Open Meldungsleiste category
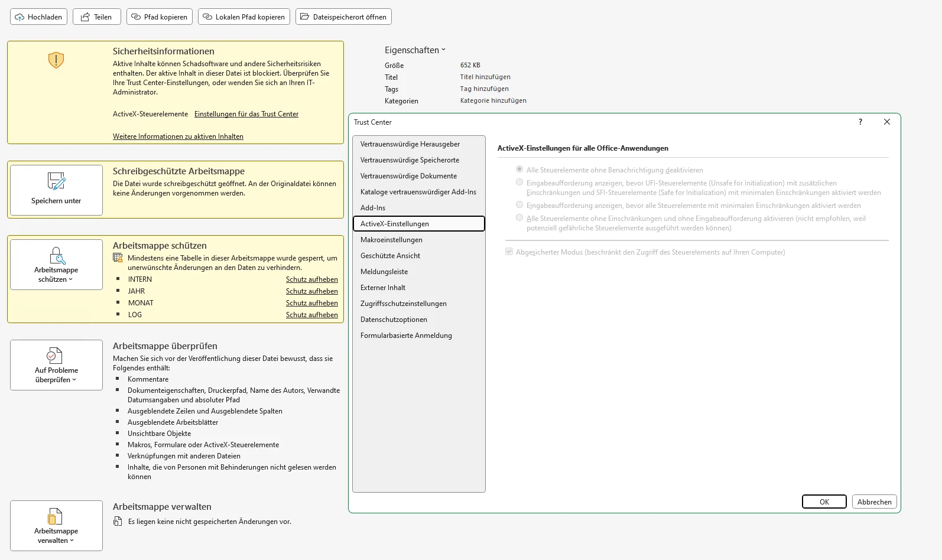Image resolution: width=942 pixels, height=560 pixels. click(418, 272)
